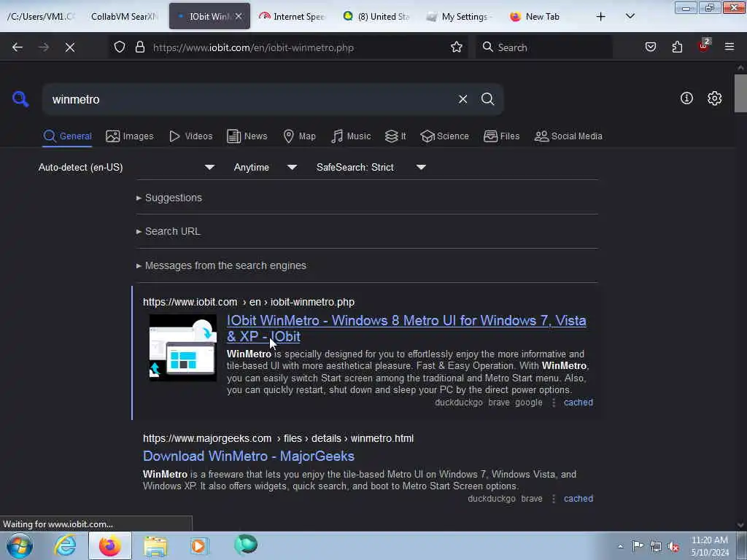Select the It search category

point(395,136)
